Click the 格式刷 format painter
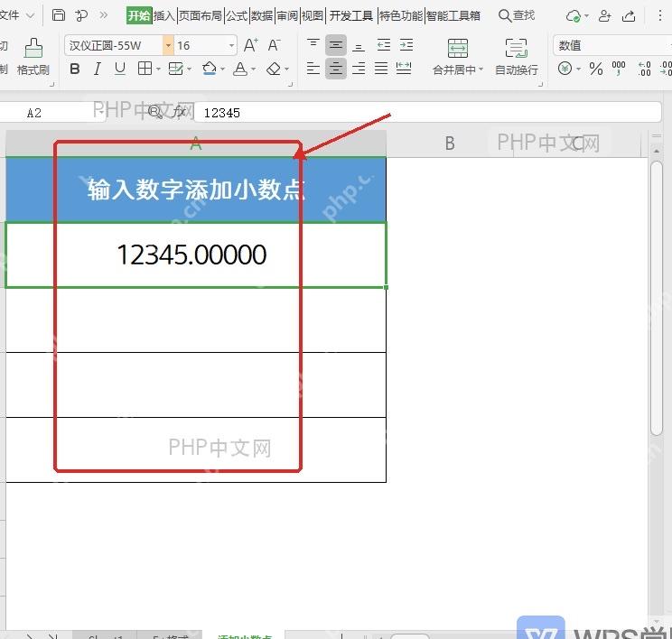The width and height of the screenshot is (672, 639). point(33,57)
